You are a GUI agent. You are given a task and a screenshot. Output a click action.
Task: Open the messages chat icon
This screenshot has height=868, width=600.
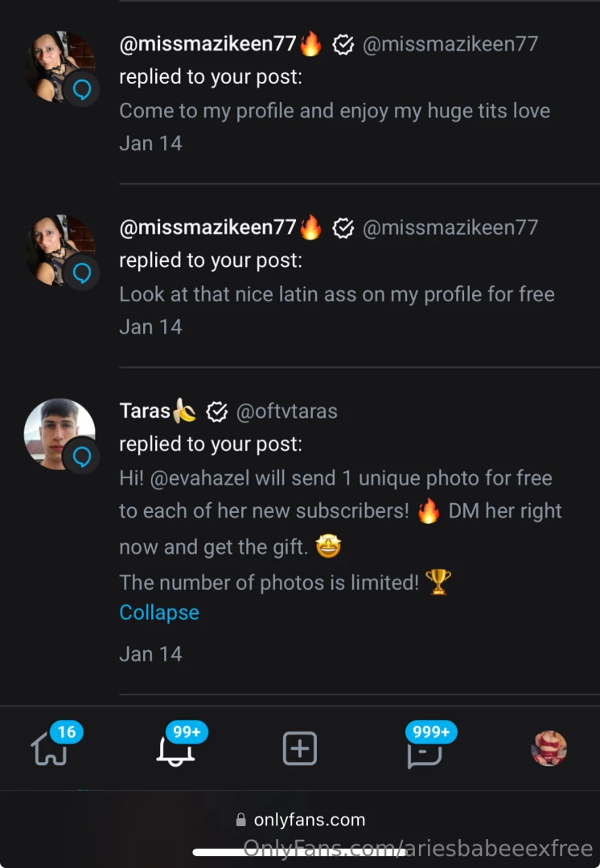pos(424,749)
